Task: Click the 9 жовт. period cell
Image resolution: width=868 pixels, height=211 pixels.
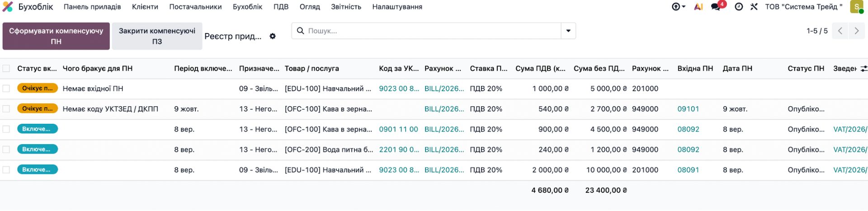Action: [x=186, y=109]
